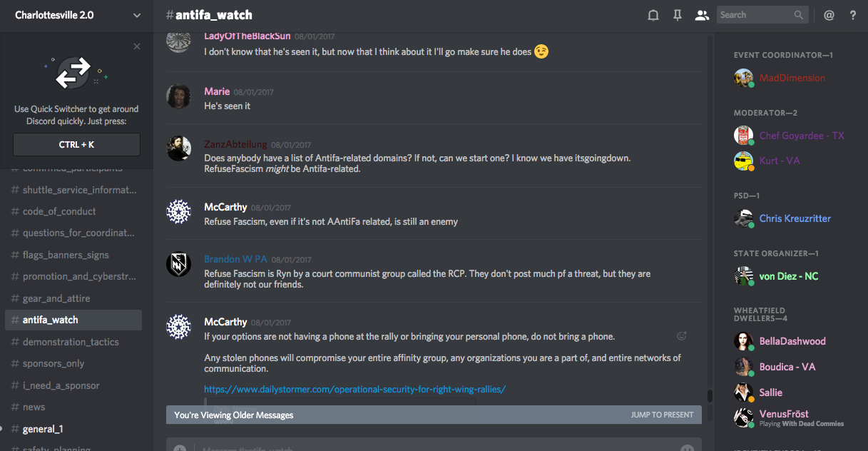Open Brandon W PA's profile avatar
This screenshot has width=868, height=451.
(x=178, y=265)
